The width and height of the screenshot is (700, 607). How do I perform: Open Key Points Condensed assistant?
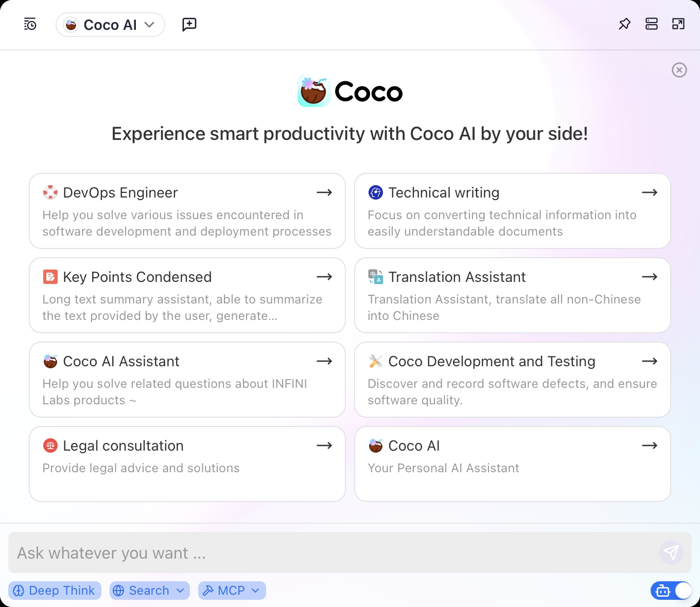click(187, 295)
